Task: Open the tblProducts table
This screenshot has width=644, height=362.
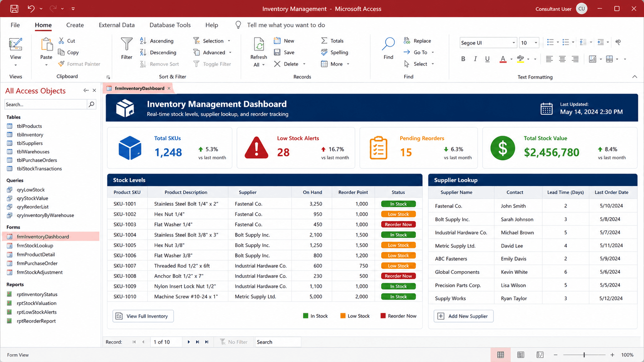Action: coord(29,126)
